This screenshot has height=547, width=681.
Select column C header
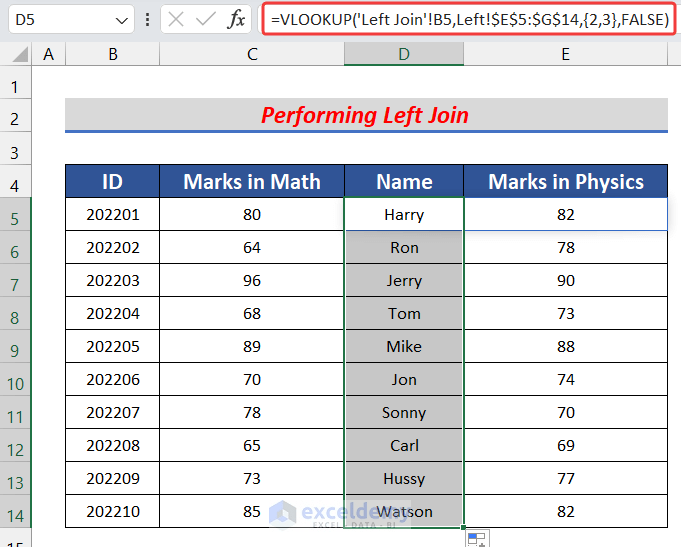click(252, 55)
